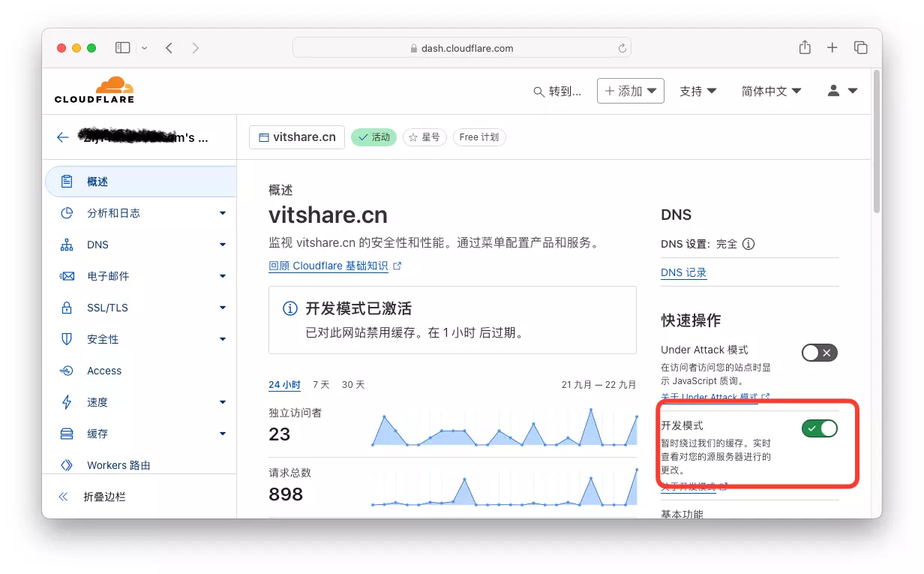Image resolution: width=924 pixels, height=574 pixels.
Task: Open 概述 in the sidebar
Action: pos(140,182)
